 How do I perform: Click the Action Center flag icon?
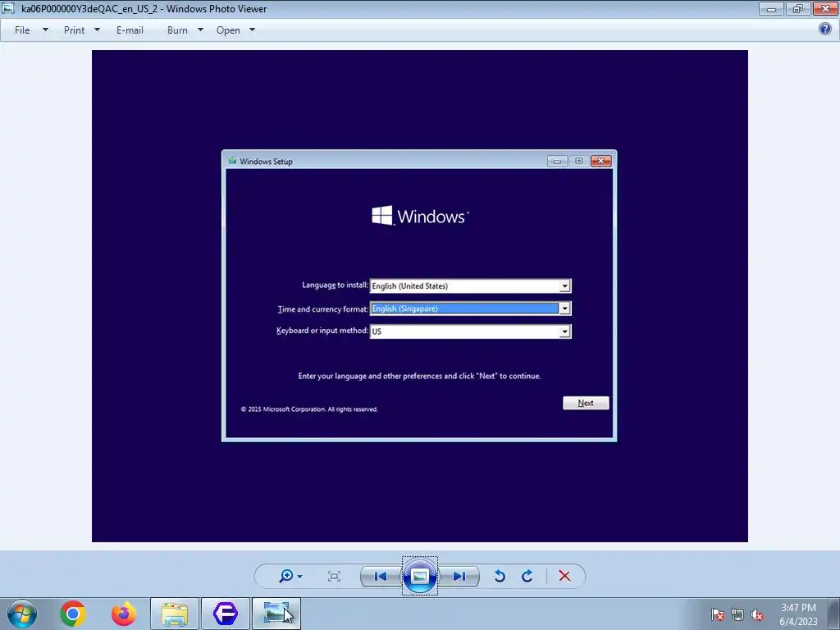[x=718, y=615]
